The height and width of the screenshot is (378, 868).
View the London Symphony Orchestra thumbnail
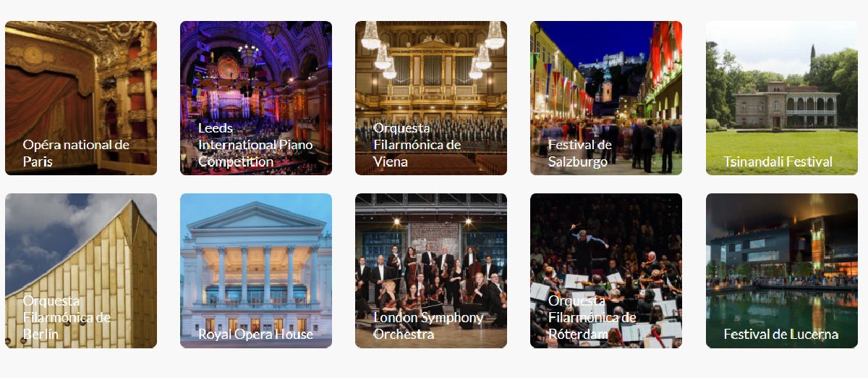pyautogui.click(x=431, y=271)
